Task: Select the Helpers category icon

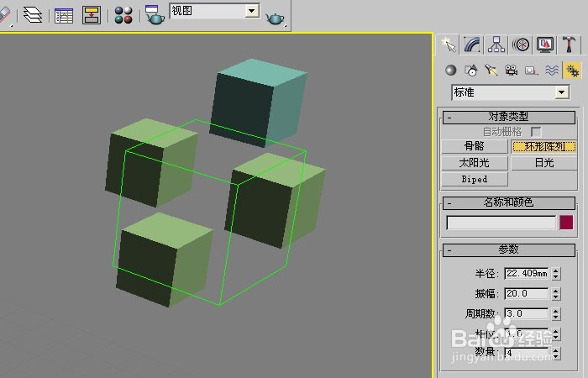Action: point(531,70)
